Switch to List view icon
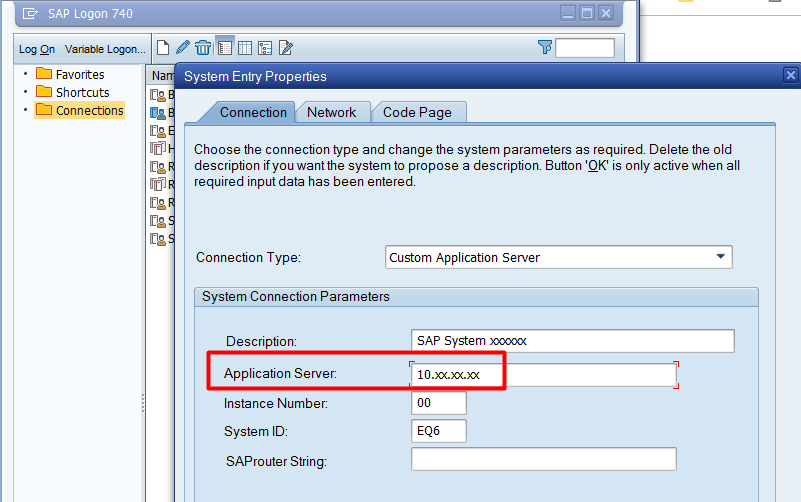 click(245, 47)
